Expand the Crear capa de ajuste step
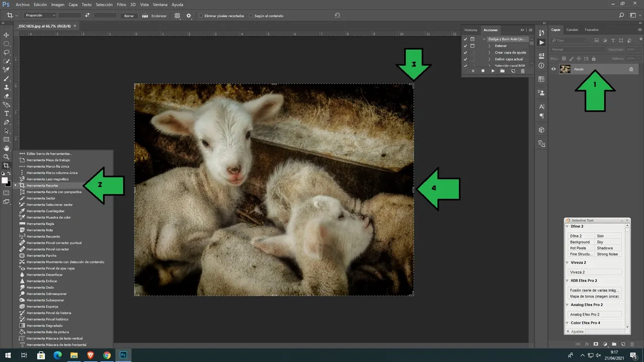The width and height of the screenshot is (644, 362). 490,52
